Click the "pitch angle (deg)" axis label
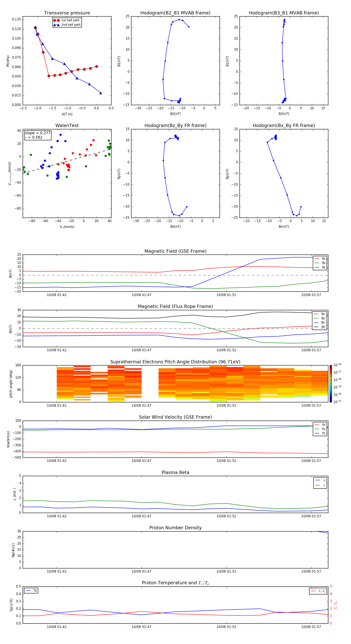This screenshot has height=644, width=351. [x=11, y=384]
